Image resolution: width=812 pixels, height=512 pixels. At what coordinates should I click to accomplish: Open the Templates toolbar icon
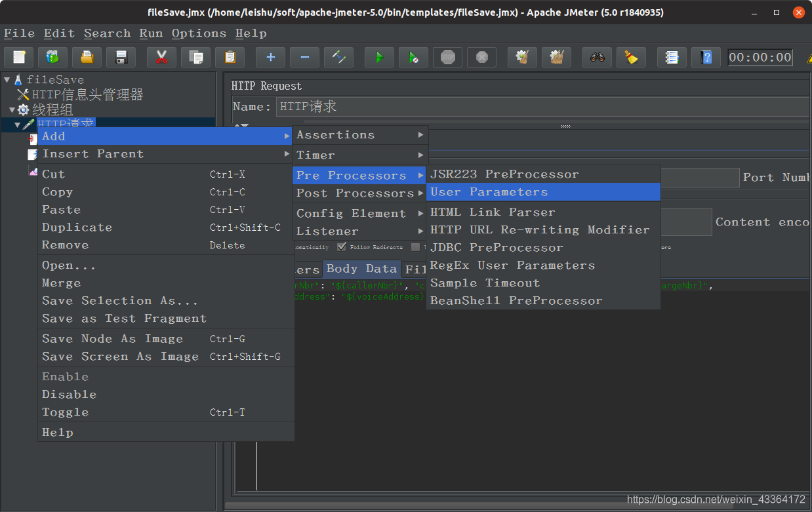click(52, 57)
